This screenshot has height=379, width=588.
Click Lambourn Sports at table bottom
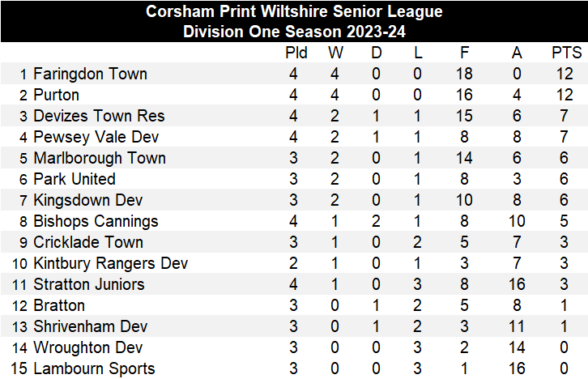point(94,368)
